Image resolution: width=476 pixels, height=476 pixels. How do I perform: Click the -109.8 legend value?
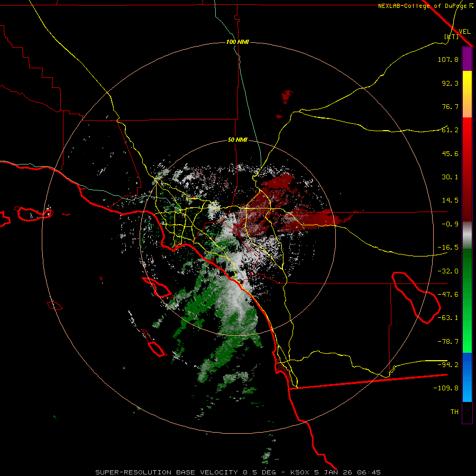click(x=446, y=388)
